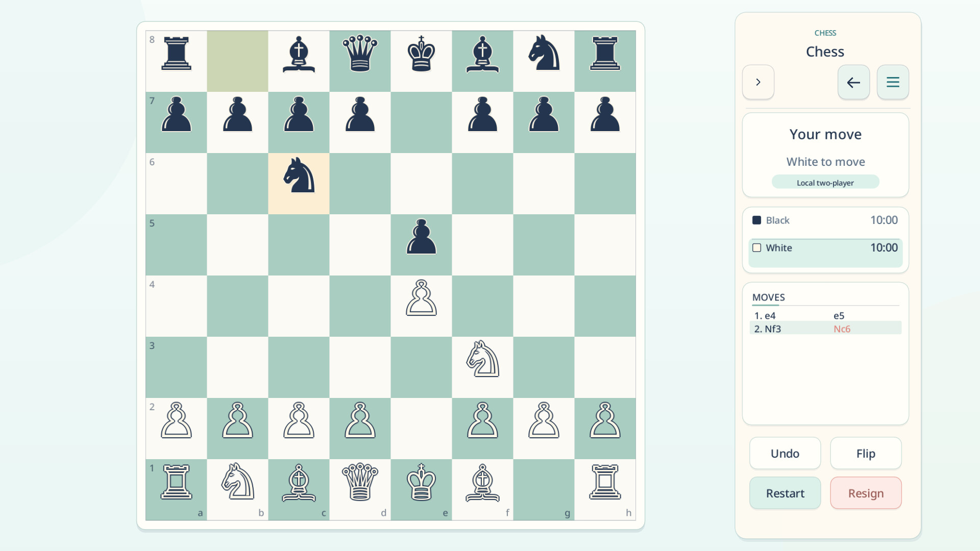Click move 1. e4 in move list

765,316
